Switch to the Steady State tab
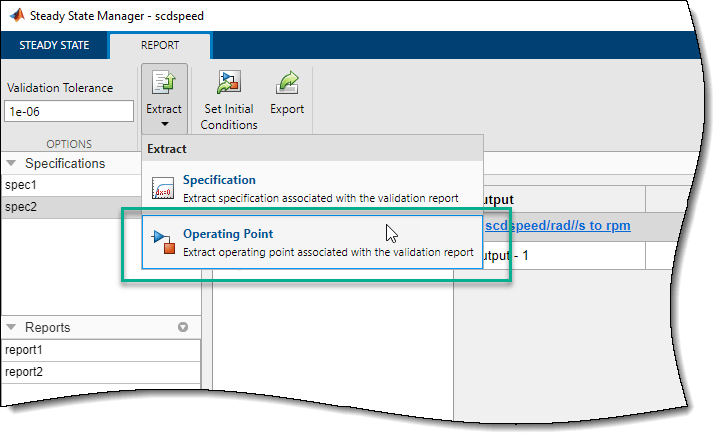 pyautogui.click(x=55, y=45)
